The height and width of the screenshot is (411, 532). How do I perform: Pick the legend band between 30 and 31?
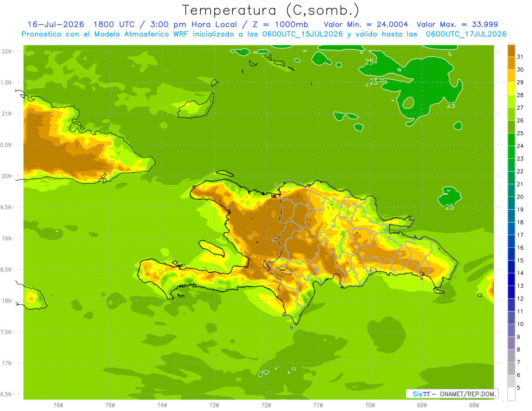coord(511,63)
